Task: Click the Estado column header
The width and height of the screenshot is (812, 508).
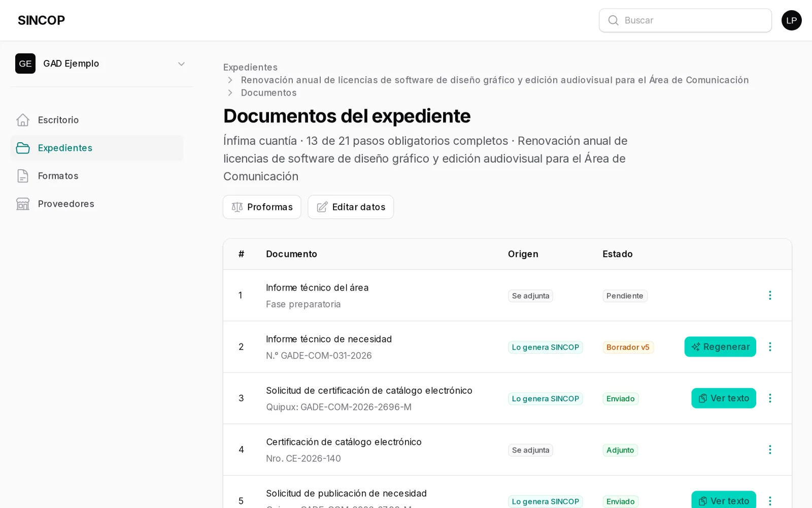Action: [x=617, y=254]
